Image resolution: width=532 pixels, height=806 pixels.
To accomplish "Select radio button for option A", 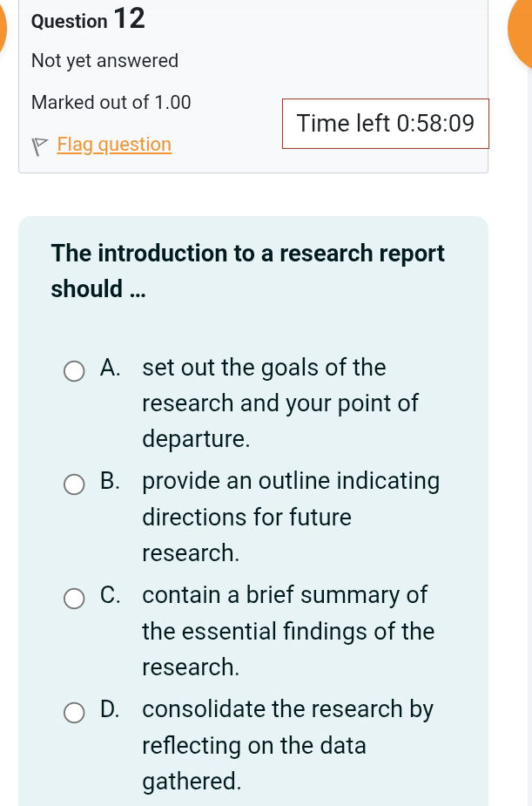I will (x=74, y=371).
